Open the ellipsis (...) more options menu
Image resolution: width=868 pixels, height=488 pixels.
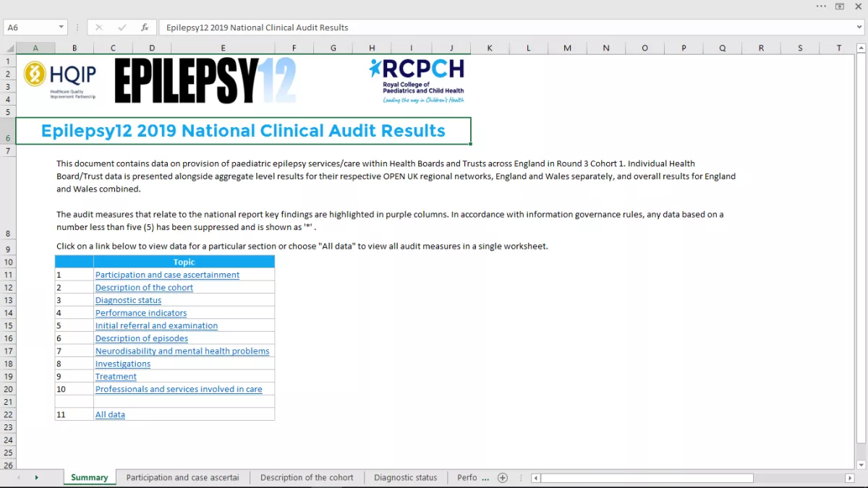(821, 7)
